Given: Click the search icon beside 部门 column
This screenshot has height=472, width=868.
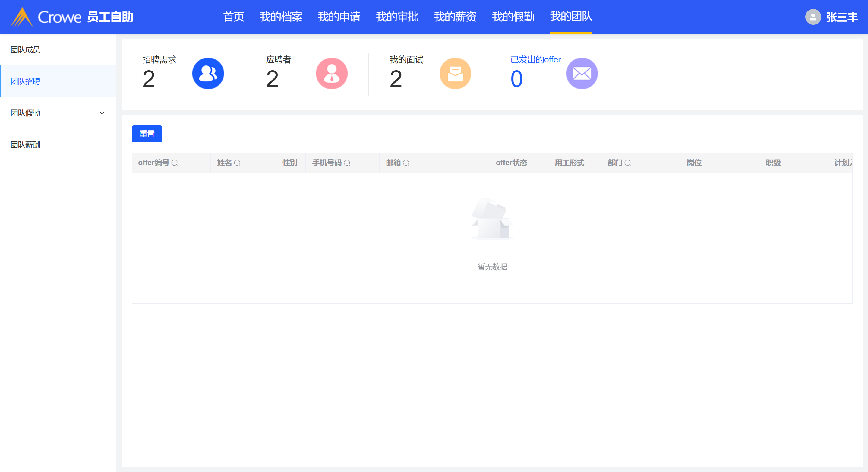Looking at the screenshot, I should (x=628, y=163).
